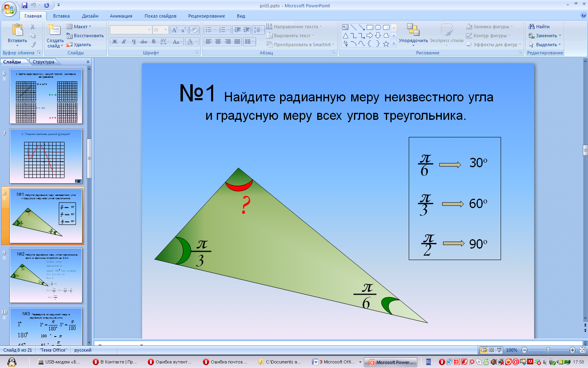Image resolution: width=588 pixels, height=368 pixels.
Task: Click the Вставить paste icon
Action: coord(18,31)
